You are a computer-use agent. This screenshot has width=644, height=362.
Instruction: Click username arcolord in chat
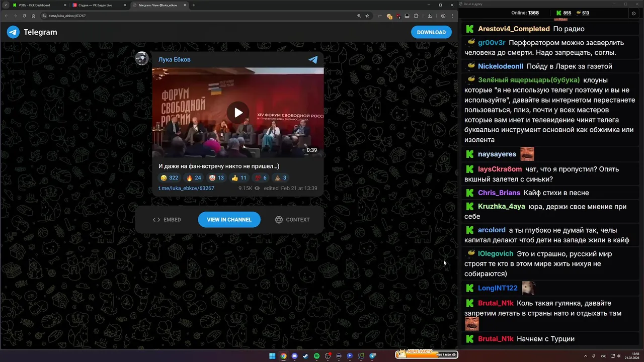click(492, 230)
